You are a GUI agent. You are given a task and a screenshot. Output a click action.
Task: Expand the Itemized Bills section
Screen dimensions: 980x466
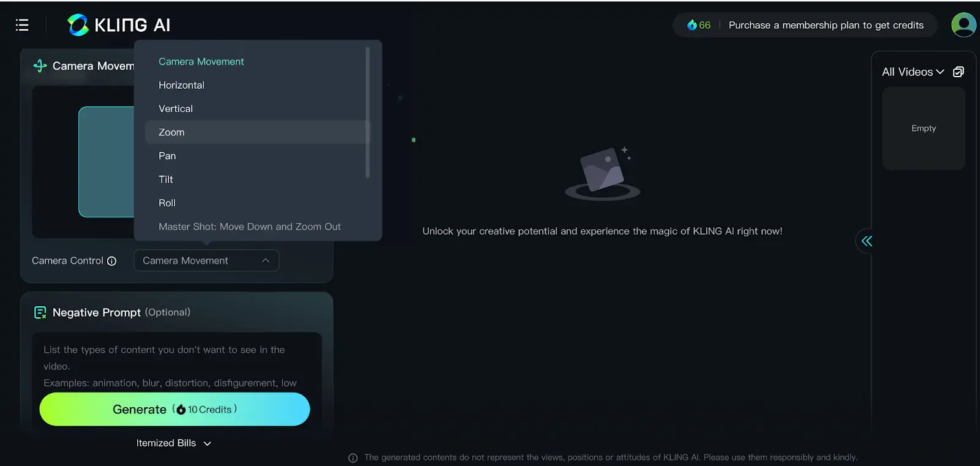[174, 443]
